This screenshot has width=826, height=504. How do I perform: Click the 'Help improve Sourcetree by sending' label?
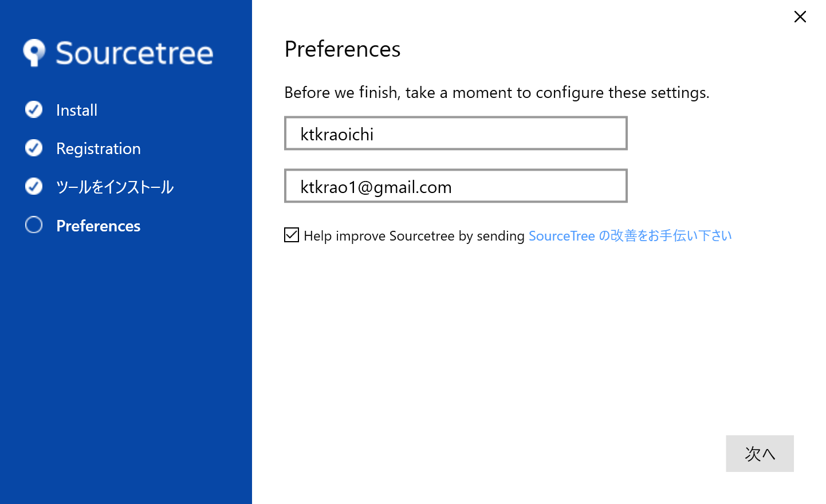coord(414,236)
